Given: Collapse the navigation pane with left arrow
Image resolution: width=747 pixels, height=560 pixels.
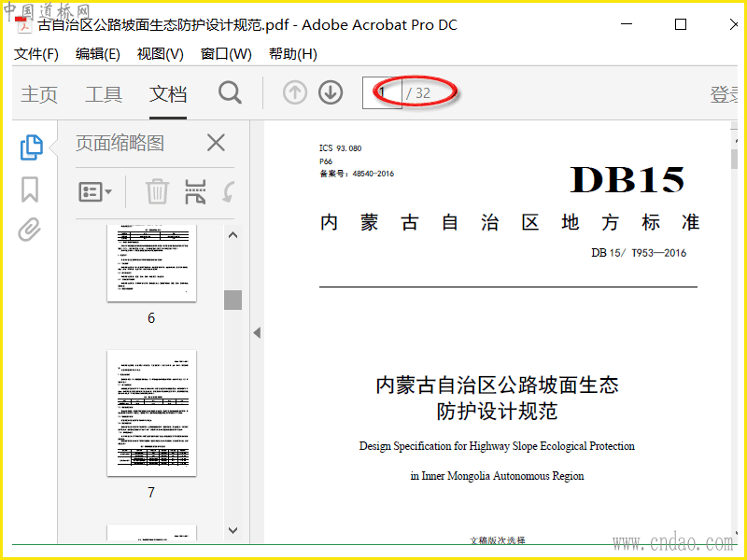Looking at the screenshot, I should pos(257,332).
